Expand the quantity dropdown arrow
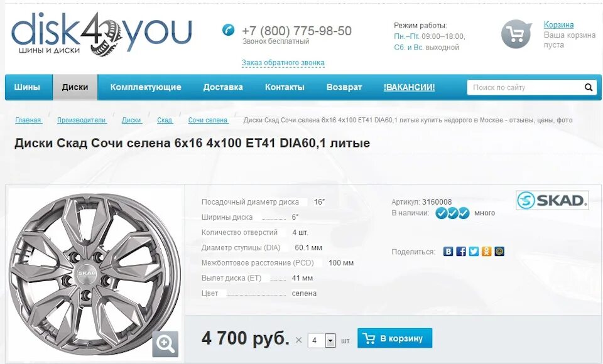The height and width of the screenshot is (364, 603). (x=330, y=341)
